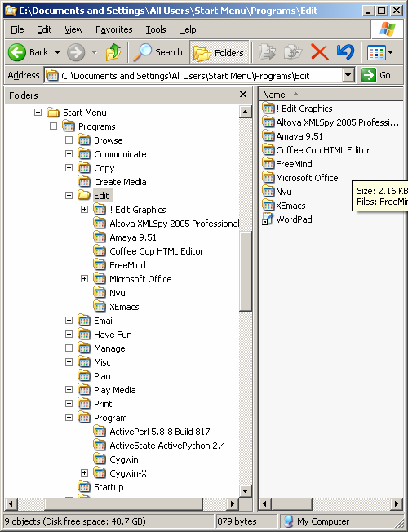The height and width of the screenshot is (532, 408).
Task: Click the Cygwin folder icon in tree
Action: [x=100, y=459]
